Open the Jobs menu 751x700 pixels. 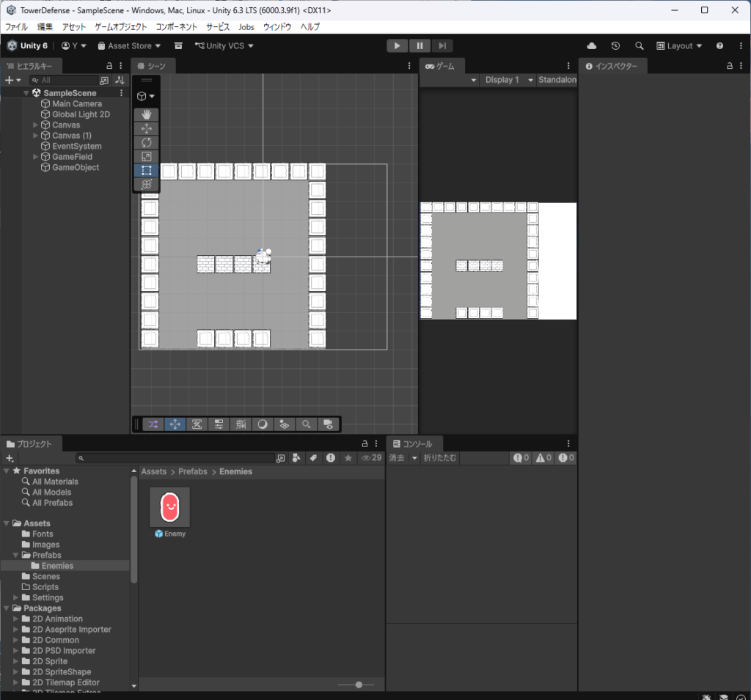click(246, 26)
